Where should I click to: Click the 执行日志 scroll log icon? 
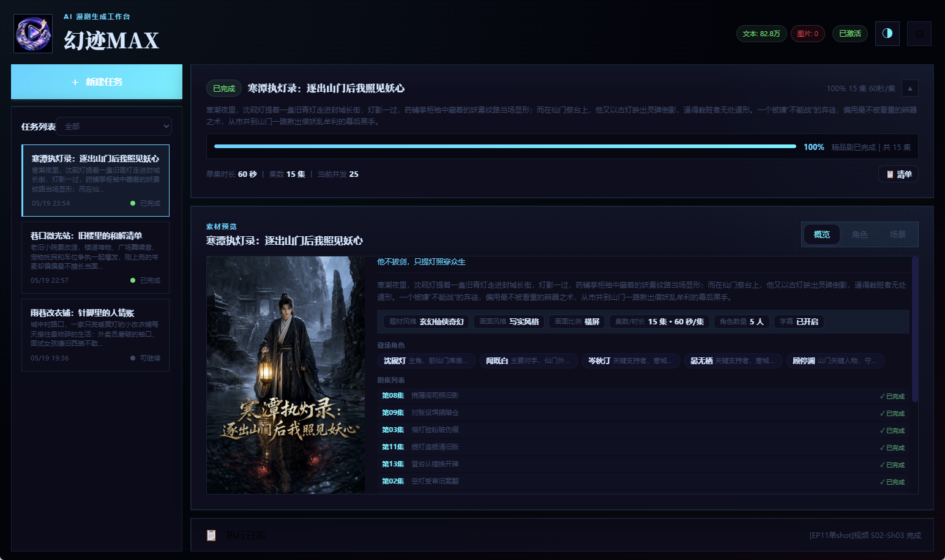tap(211, 536)
